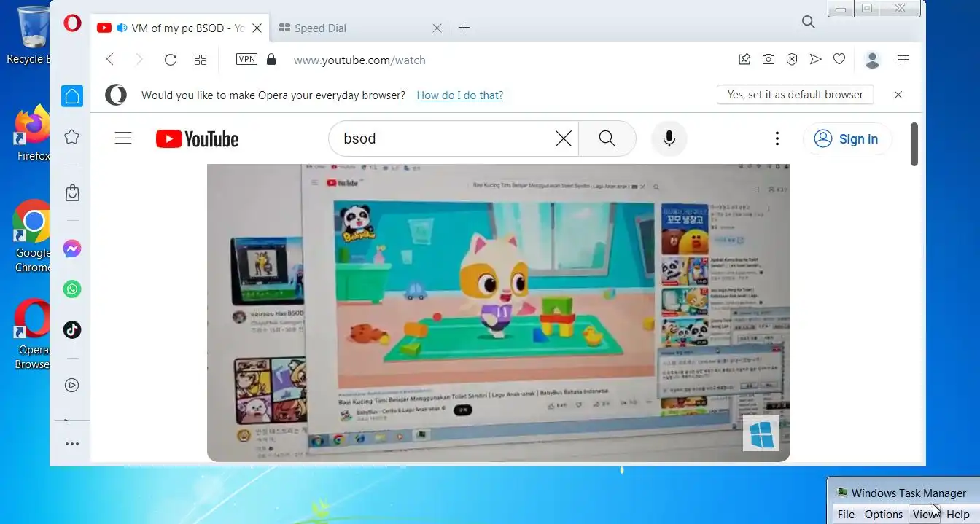Open Easy Setup sliders icon
Screen dimensions: 980x524
point(903,60)
